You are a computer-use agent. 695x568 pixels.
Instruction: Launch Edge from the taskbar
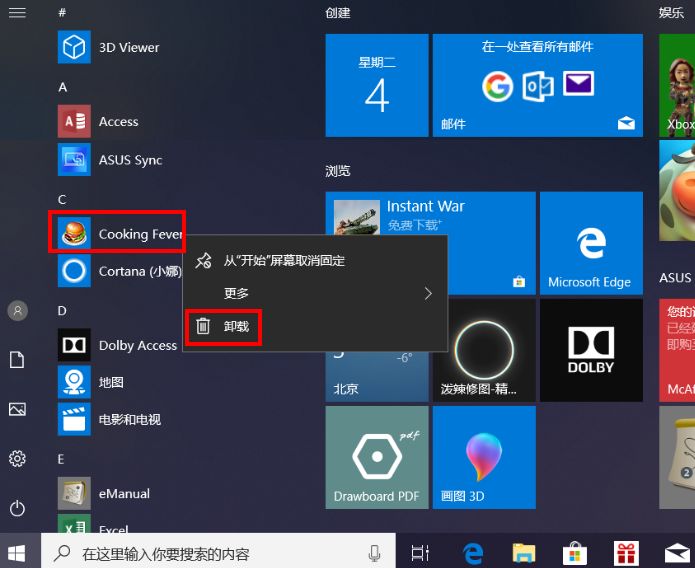point(473,553)
